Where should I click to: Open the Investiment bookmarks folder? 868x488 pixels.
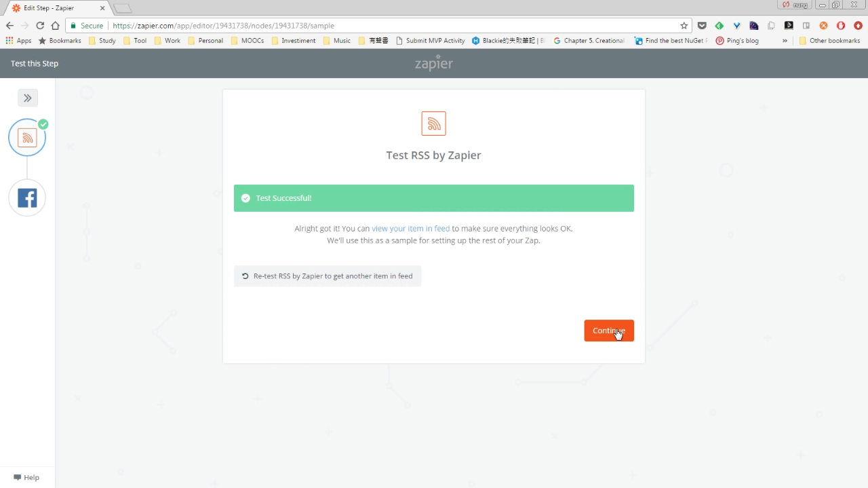(294, 41)
